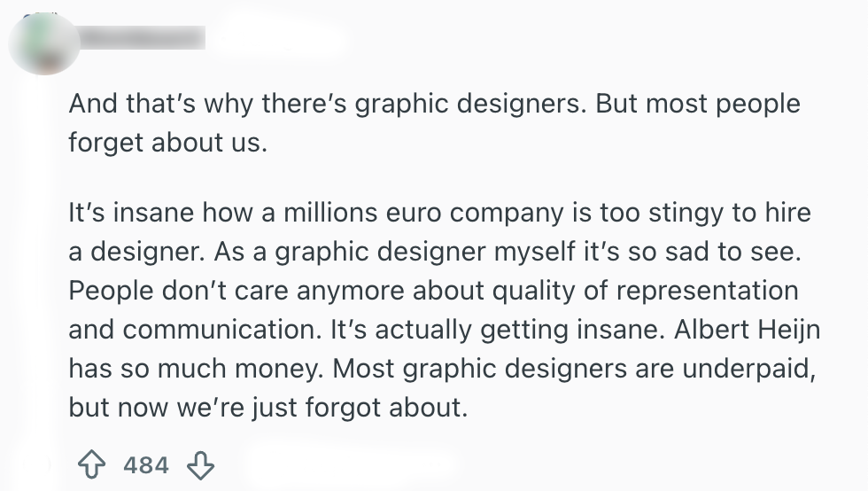The image size is (868, 491).
Task: Click the line starting "And that's why"
Action: pos(434,105)
